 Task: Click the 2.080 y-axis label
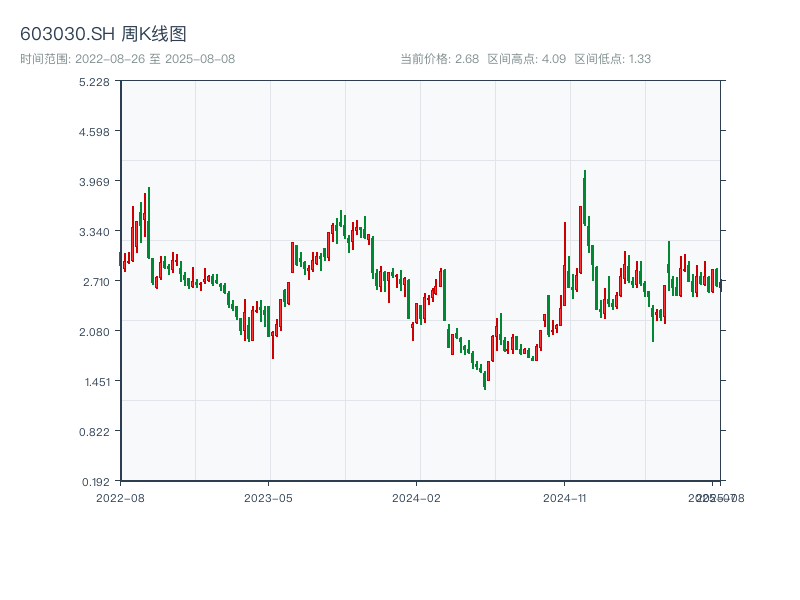94,332
